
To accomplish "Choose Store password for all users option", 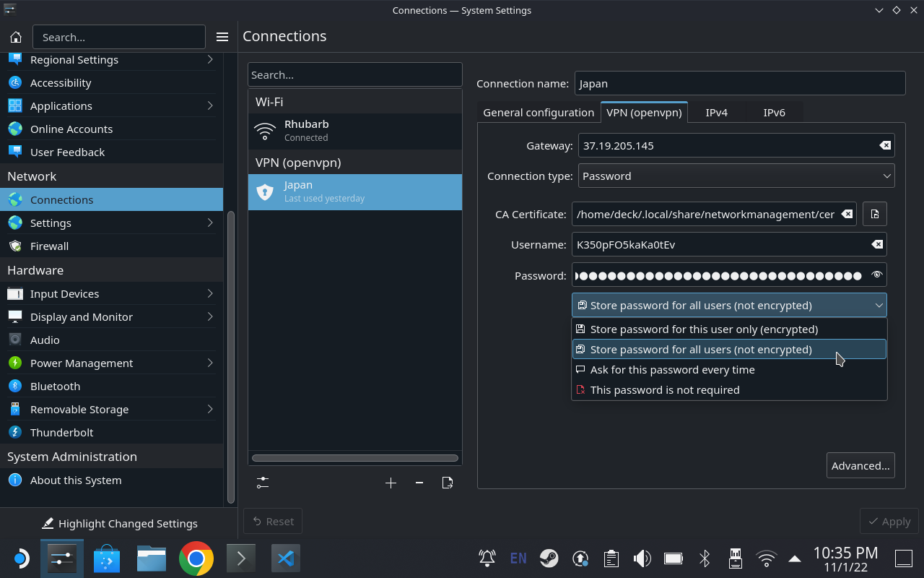I will click(x=729, y=349).
